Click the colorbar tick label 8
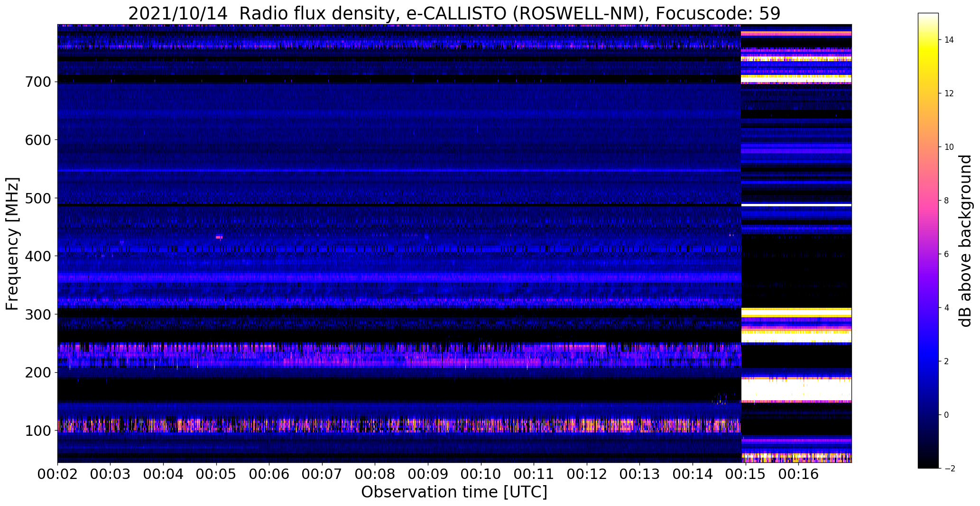The image size is (980, 506). (947, 201)
